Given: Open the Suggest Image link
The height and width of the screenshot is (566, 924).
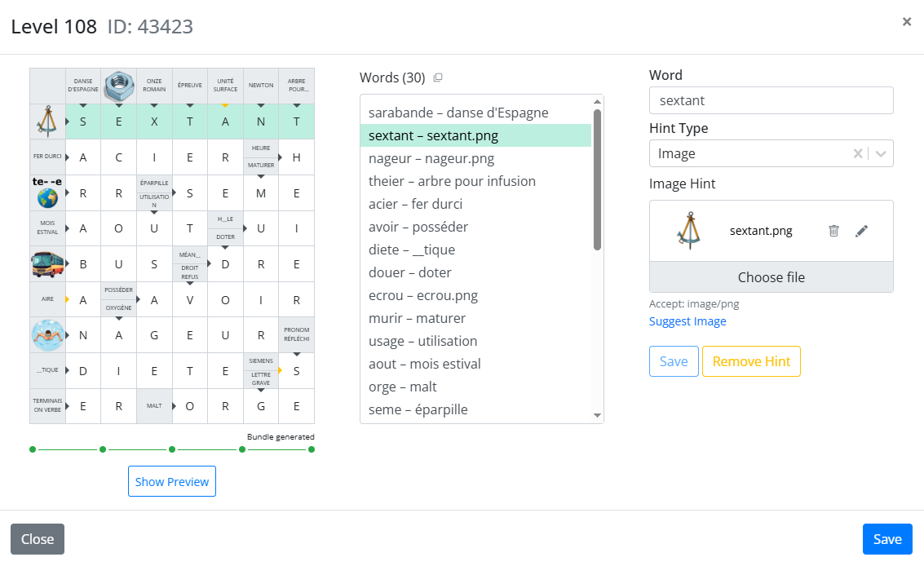Looking at the screenshot, I should coord(687,321).
